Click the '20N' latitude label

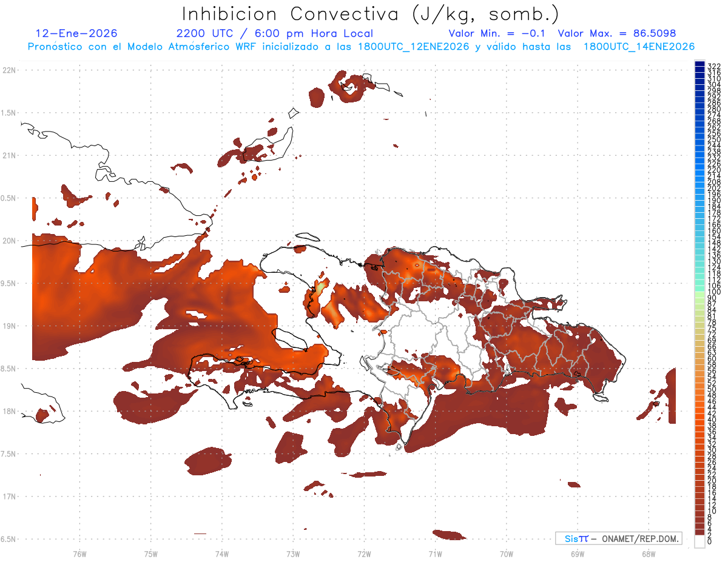8,241
